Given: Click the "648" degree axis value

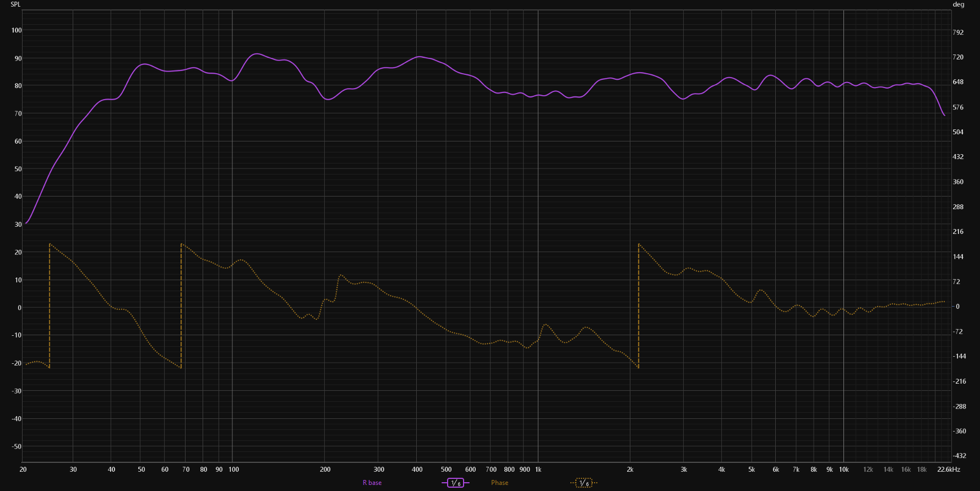Looking at the screenshot, I should [959, 82].
